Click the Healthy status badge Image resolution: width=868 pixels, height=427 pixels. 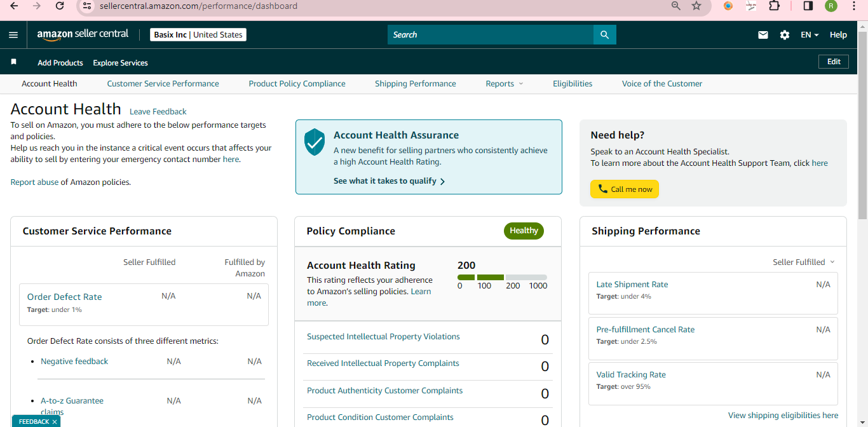pyautogui.click(x=524, y=231)
